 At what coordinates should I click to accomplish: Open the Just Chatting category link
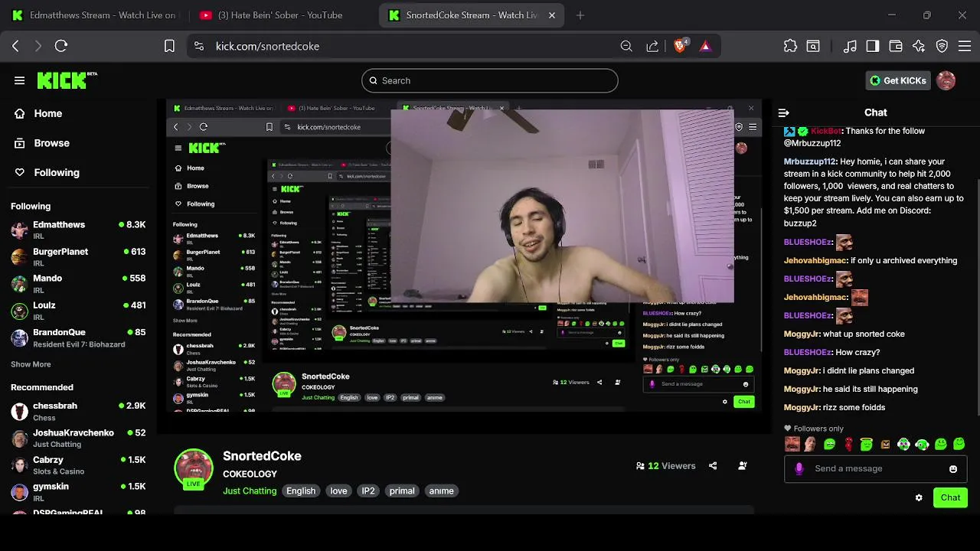coord(250,491)
